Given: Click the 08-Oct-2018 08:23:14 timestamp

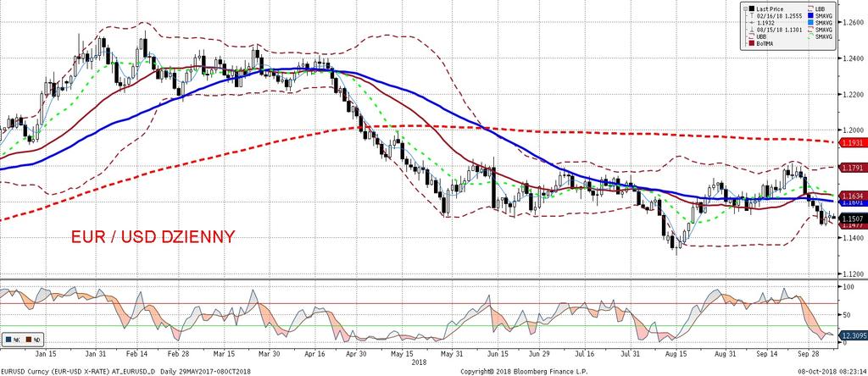Looking at the screenshot, I should point(831,370).
